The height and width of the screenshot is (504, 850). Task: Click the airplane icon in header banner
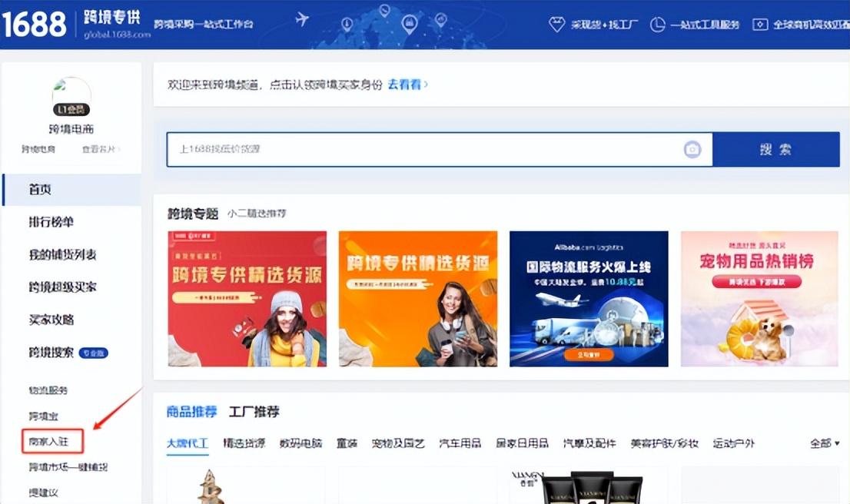[302, 19]
